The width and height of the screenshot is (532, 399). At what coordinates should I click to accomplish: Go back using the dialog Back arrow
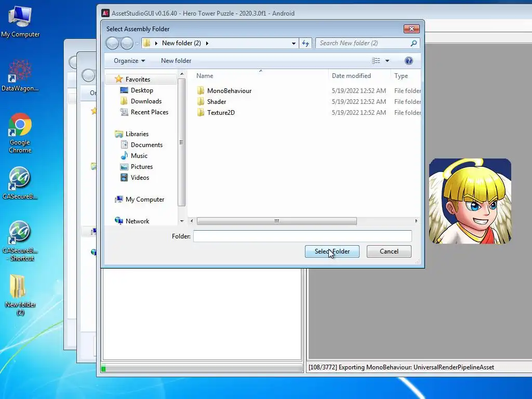pyautogui.click(x=112, y=43)
